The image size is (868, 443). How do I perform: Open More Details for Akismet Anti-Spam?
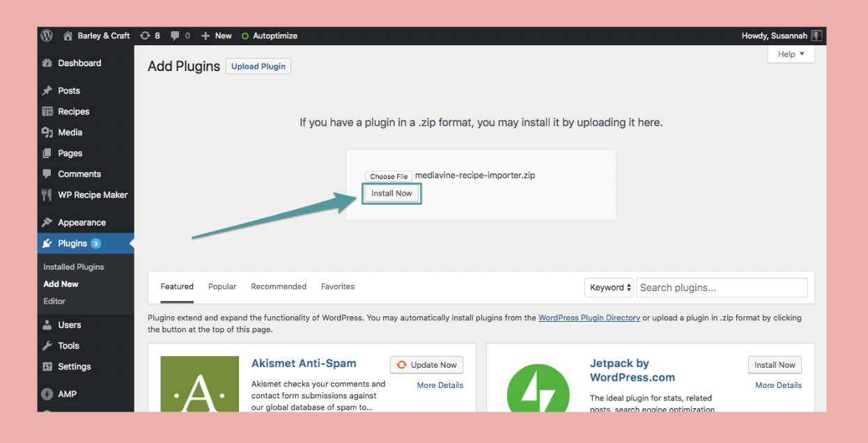click(x=440, y=385)
